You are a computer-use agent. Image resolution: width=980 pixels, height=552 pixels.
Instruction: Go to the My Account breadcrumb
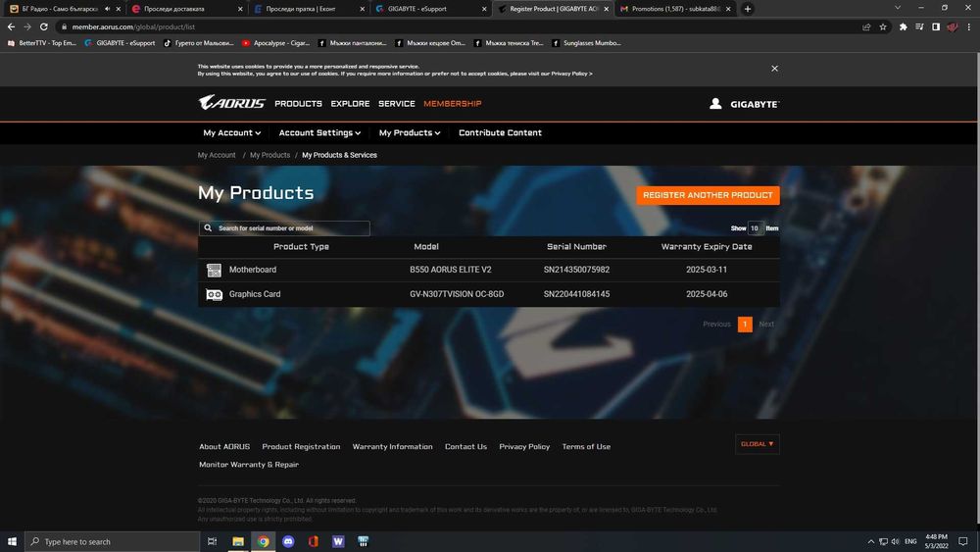(217, 155)
